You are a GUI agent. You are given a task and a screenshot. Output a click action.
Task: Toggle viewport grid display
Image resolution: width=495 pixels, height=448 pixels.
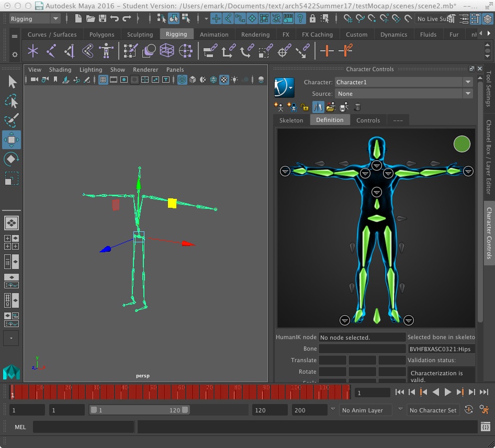[103, 80]
